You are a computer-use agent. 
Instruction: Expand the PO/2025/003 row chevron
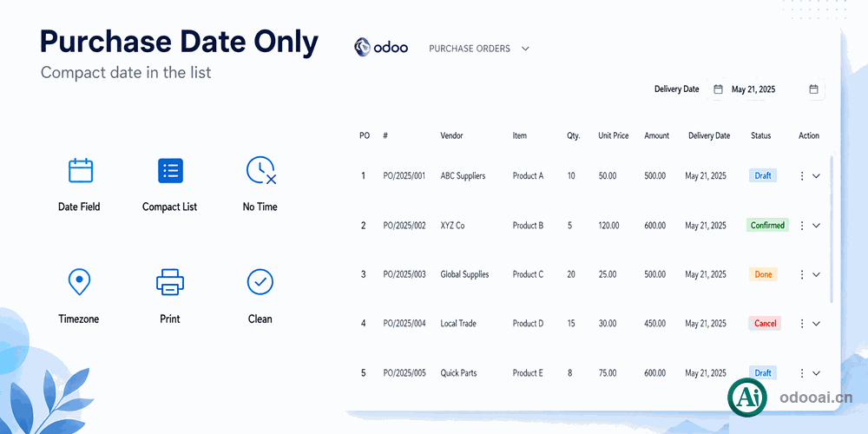pos(816,274)
